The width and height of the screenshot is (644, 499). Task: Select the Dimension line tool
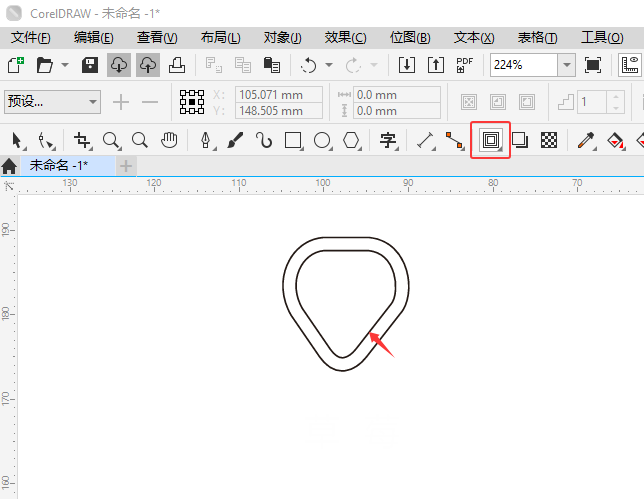[x=426, y=140]
